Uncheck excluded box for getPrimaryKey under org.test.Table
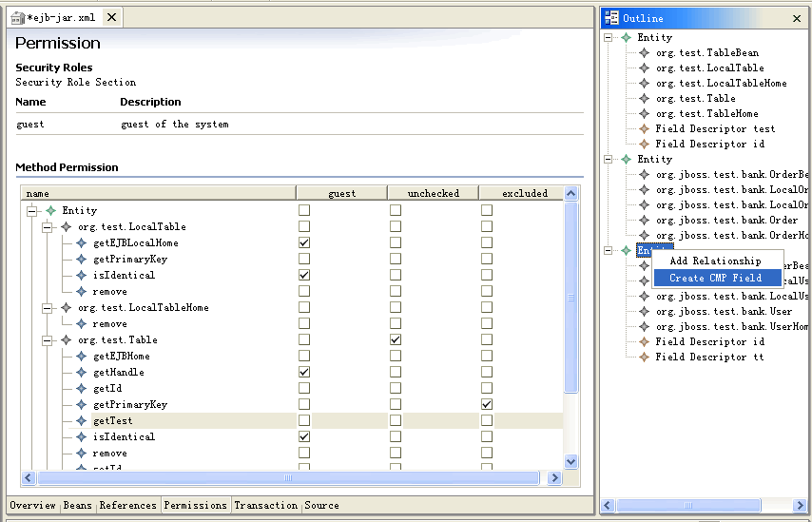Image resolution: width=812 pixels, height=522 pixels. [487, 404]
